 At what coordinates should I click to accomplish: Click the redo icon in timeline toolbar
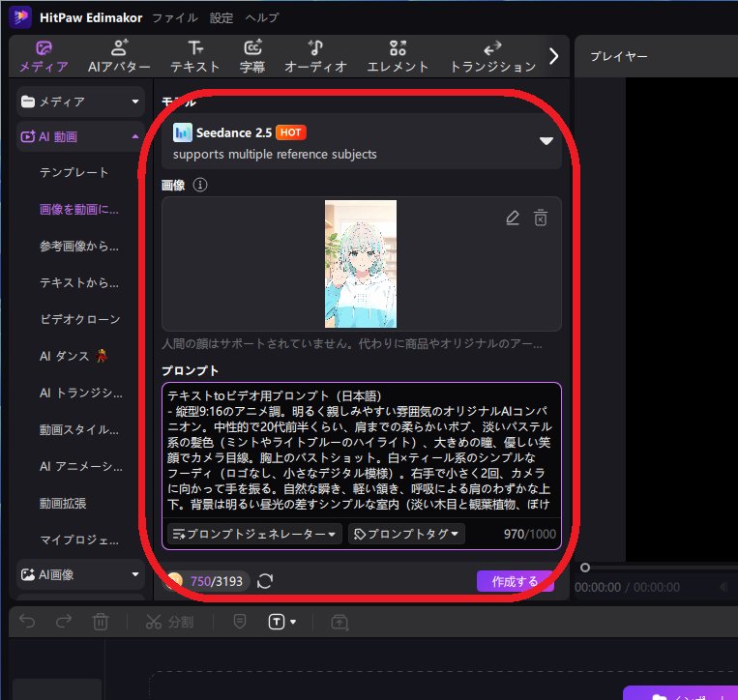pos(64,622)
